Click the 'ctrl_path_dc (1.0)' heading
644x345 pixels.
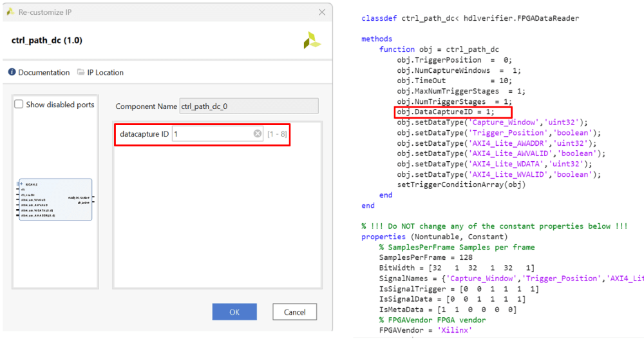tap(47, 40)
